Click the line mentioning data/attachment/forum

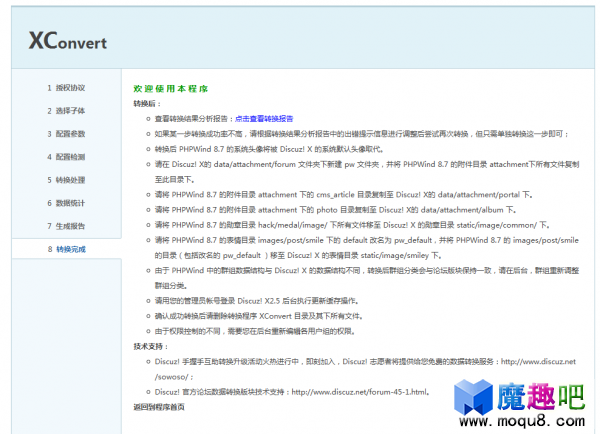367,164
